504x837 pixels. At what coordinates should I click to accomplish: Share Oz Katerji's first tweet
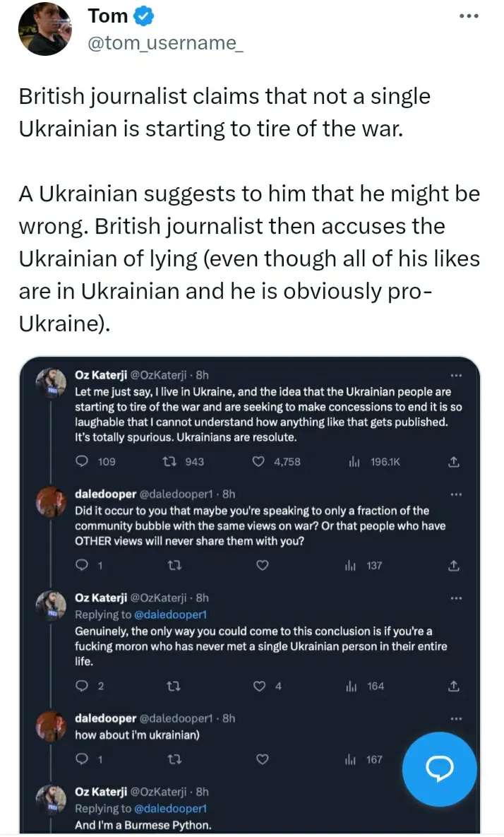pyautogui.click(x=454, y=461)
